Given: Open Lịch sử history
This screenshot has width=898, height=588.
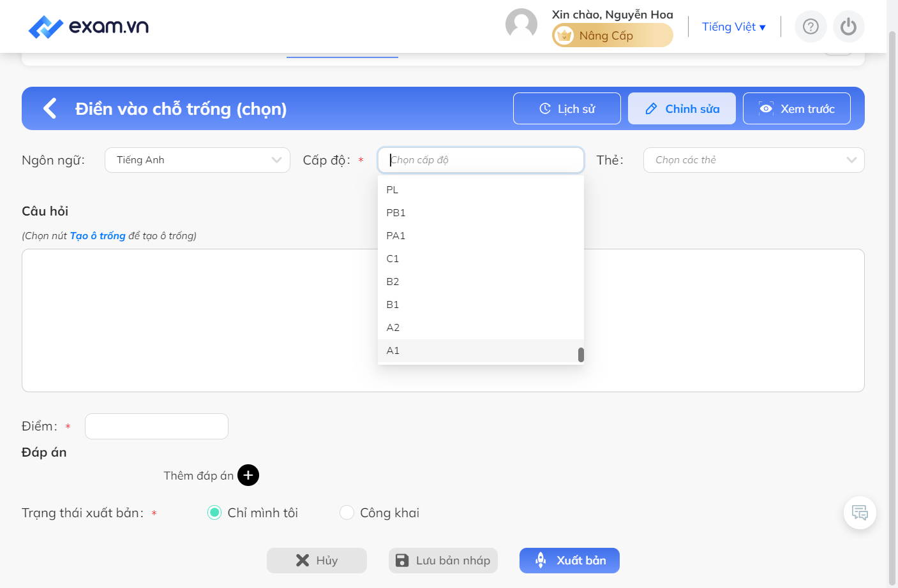Looking at the screenshot, I should [x=567, y=108].
